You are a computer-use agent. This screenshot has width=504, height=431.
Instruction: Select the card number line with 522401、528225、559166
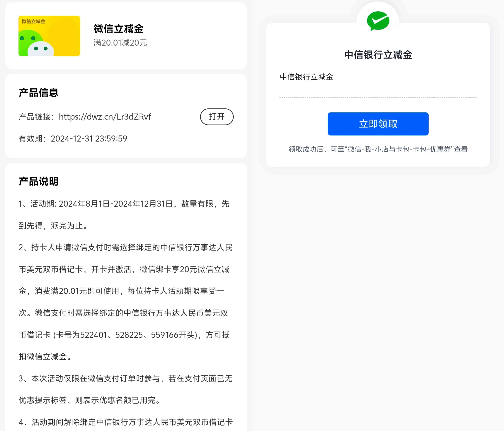tap(124, 335)
